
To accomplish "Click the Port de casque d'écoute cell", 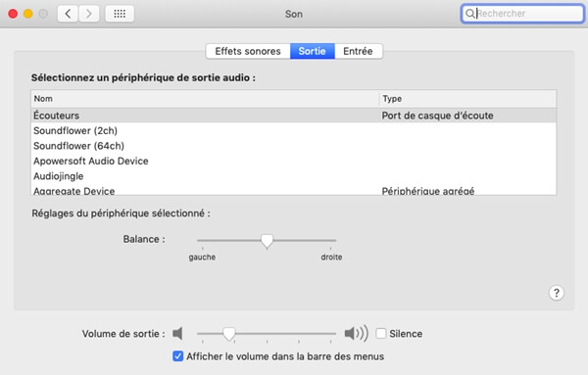I will click(437, 116).
